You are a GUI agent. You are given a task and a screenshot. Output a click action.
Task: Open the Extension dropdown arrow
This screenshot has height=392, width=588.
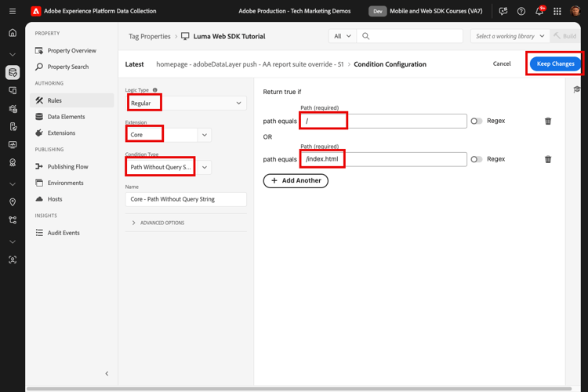(x=205, y=135)
